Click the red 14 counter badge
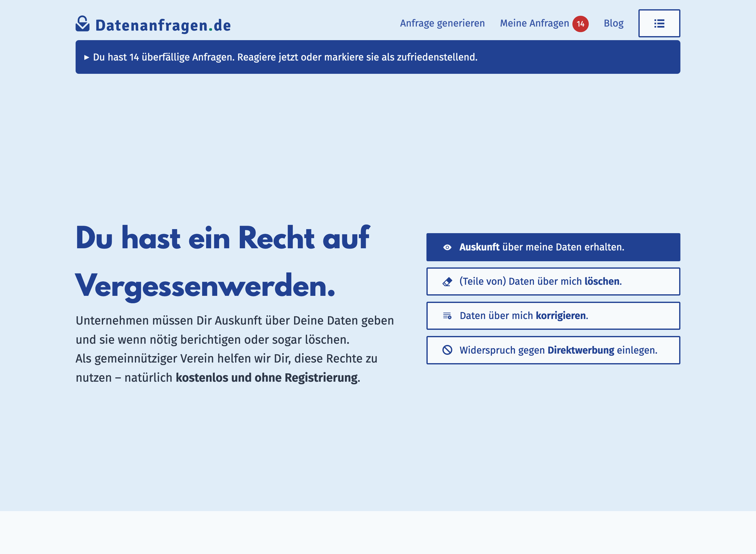 (581, 23)
